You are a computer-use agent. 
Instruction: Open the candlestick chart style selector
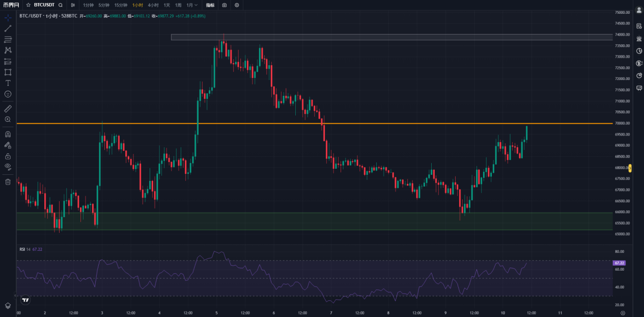[x=73, y=5]
